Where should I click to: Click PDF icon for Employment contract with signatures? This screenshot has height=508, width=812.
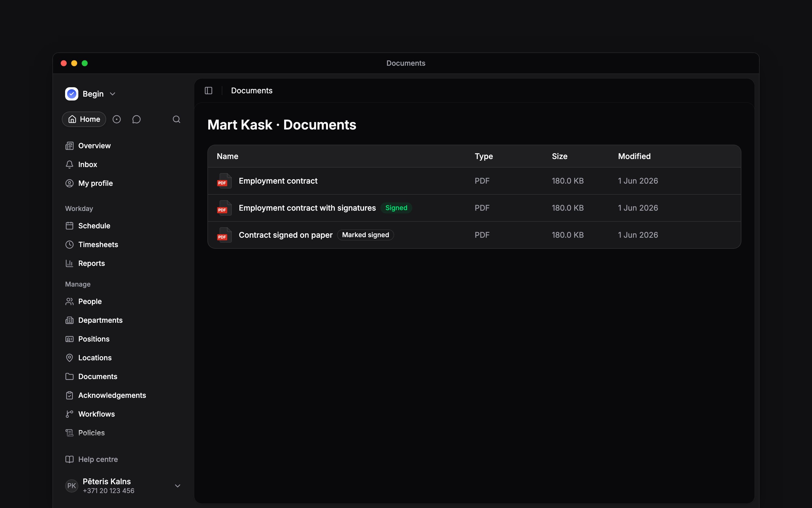click(x=224, y=208)
